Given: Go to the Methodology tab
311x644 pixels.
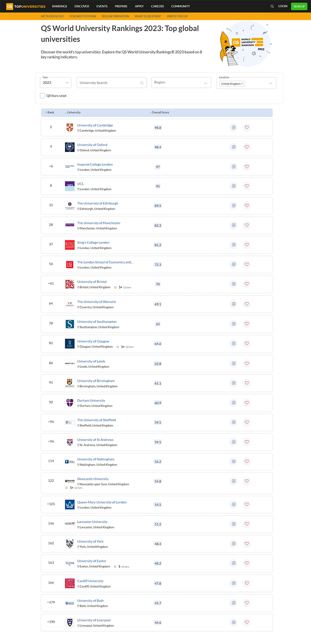Looking at the screenshot, I should (52, 16).
